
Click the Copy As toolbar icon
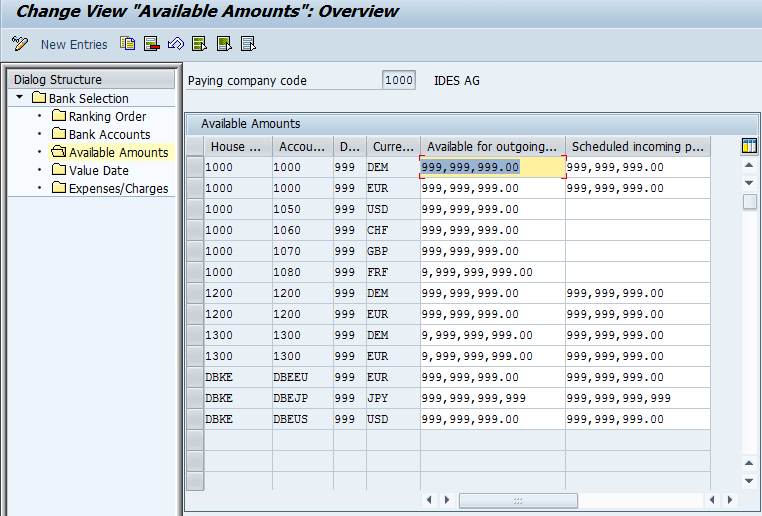(x=127, y=44)
